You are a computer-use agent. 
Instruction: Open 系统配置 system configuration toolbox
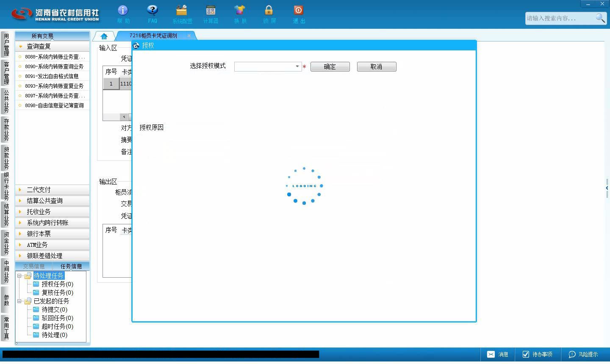point(182,14)
